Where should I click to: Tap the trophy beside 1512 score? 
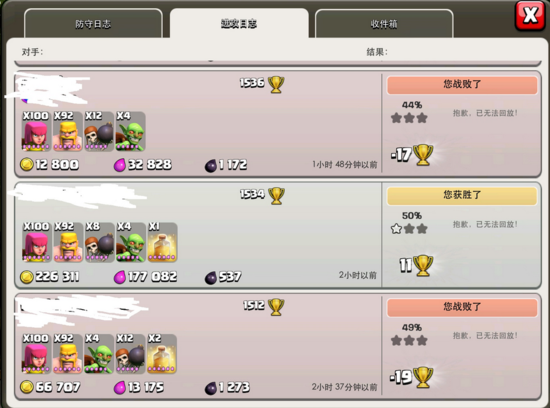[276, 307]
